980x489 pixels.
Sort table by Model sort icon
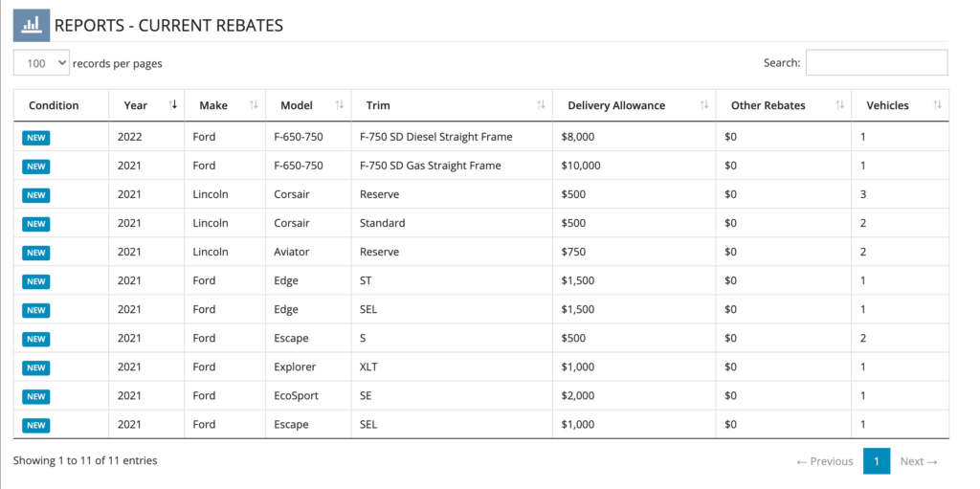tap(340, 105)
